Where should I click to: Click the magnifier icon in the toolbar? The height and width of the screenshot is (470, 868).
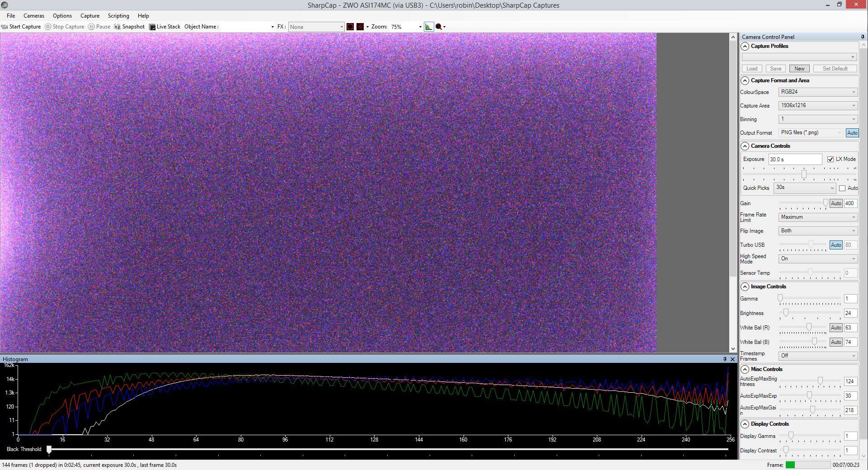point(439,27)
